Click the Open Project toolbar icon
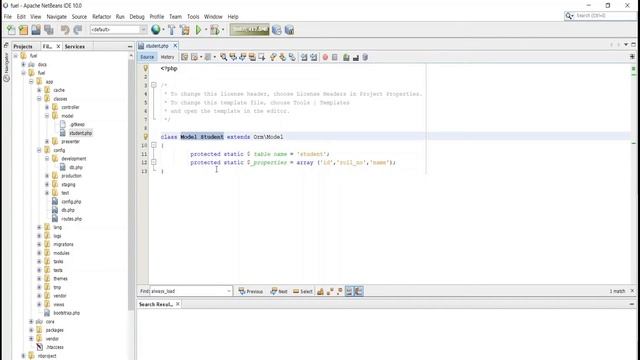640x360 pixels. coord(36,30)
